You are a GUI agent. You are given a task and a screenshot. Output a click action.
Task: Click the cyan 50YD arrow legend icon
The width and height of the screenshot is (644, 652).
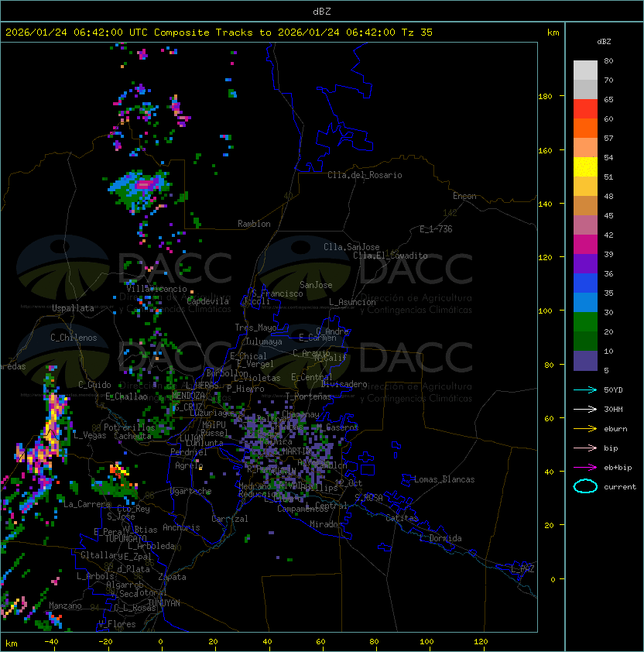(585, 390)
